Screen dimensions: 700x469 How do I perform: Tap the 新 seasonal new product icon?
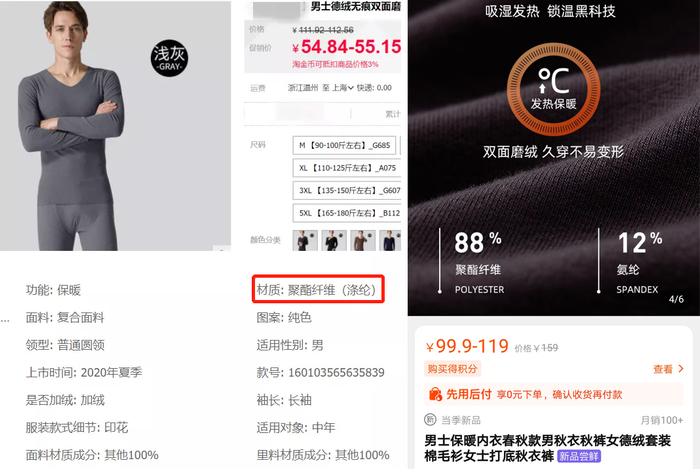(x=429, y=419)
